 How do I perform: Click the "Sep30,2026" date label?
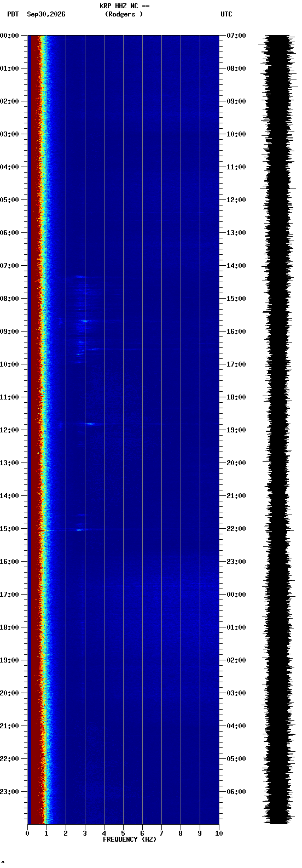point(46,14)
